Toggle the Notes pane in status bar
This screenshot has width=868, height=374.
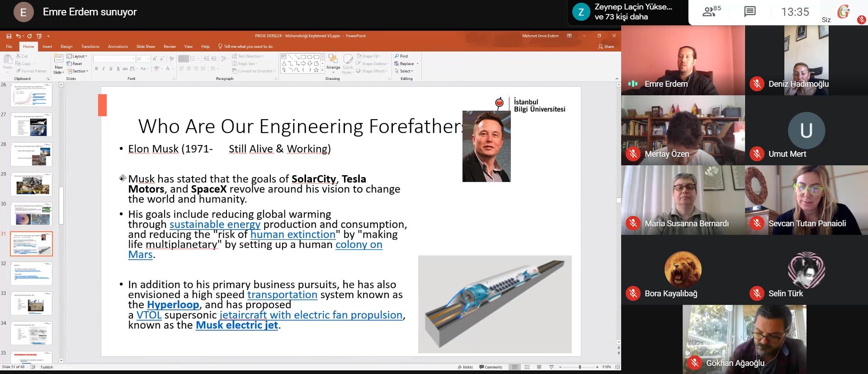click(x=465, y=367)
